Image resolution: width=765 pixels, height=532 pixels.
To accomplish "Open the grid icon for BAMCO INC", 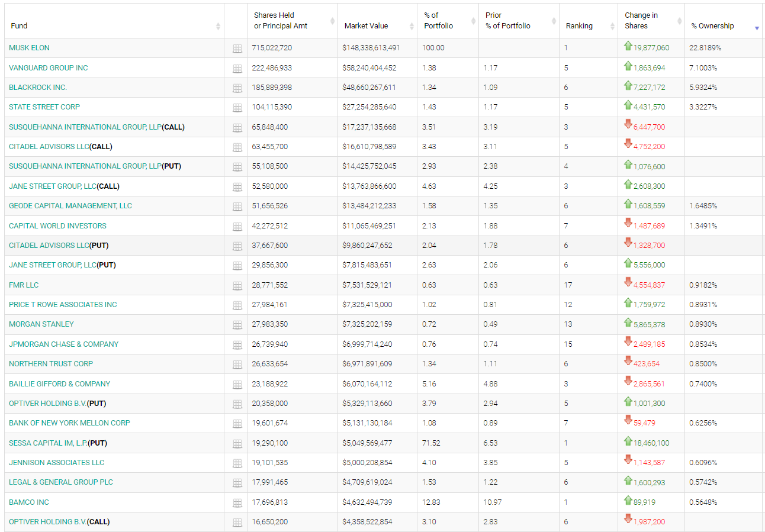I will [237, 503].
